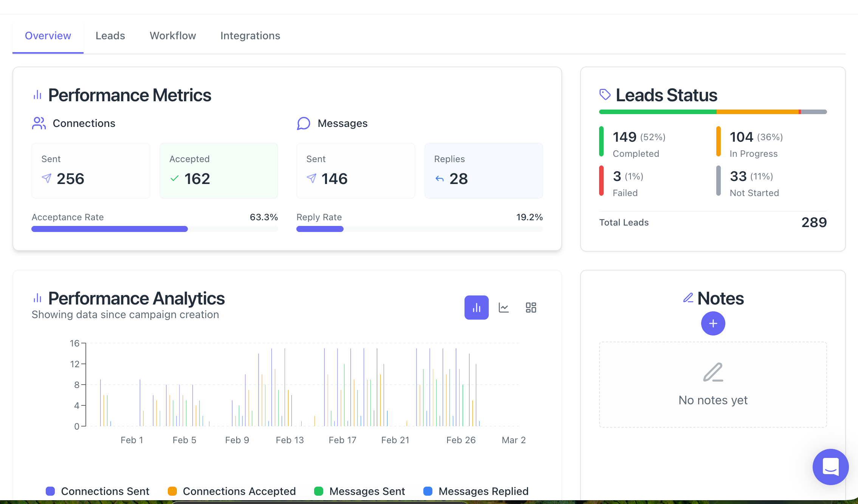Click the Reply Rate progress bar
This screenshot has width=858, height=504.
coord(420,229)
